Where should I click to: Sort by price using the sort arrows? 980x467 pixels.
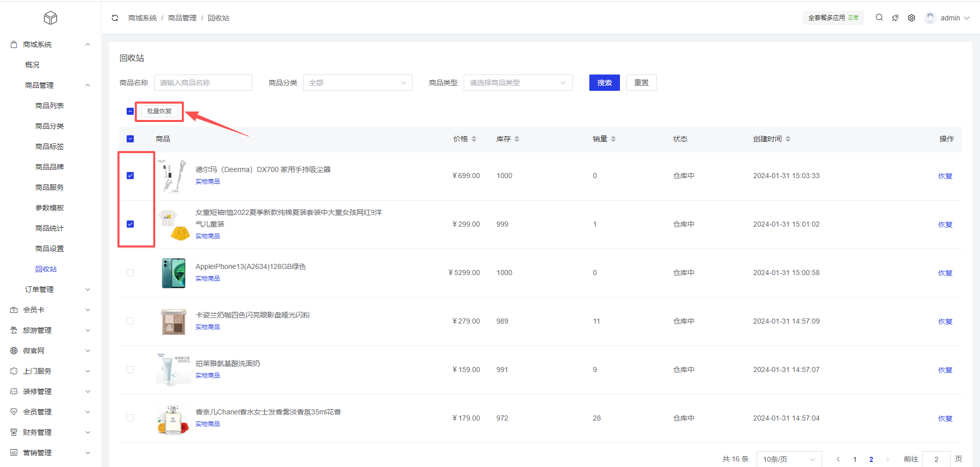point(474,139)
